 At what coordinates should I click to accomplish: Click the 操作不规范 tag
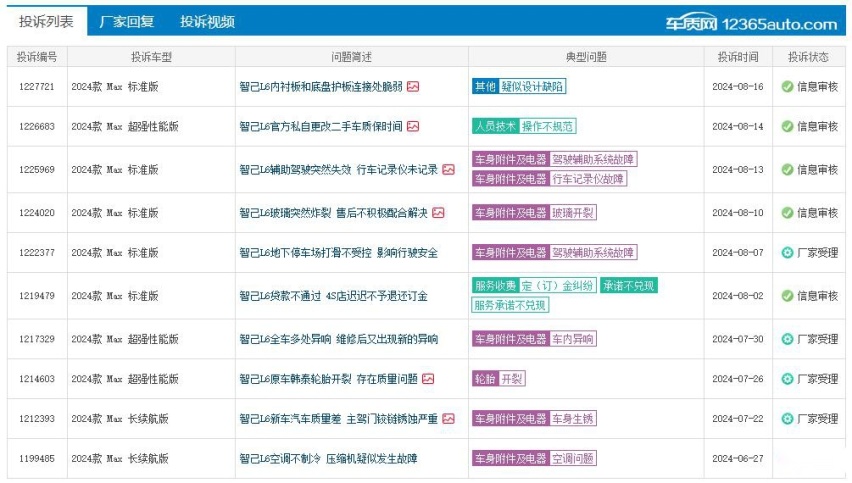(x=547, y=126)
